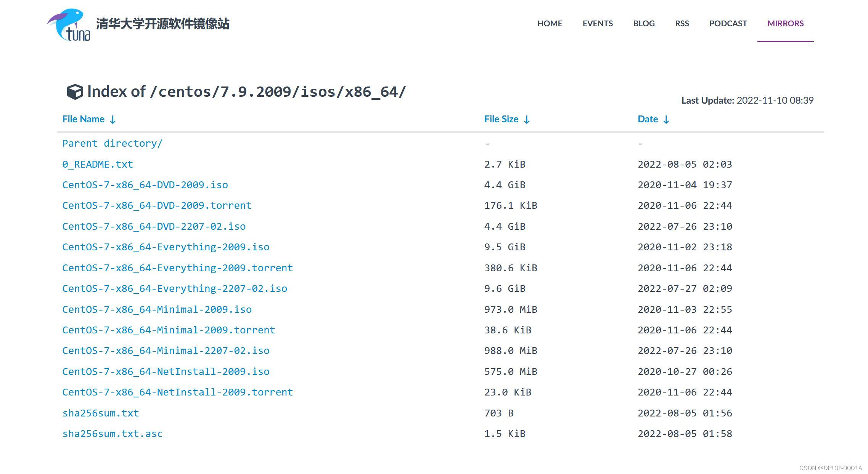The height and width of the screenshot is (474, 868).
Task: Sort listing by Date header
Action: click(648, 119)
